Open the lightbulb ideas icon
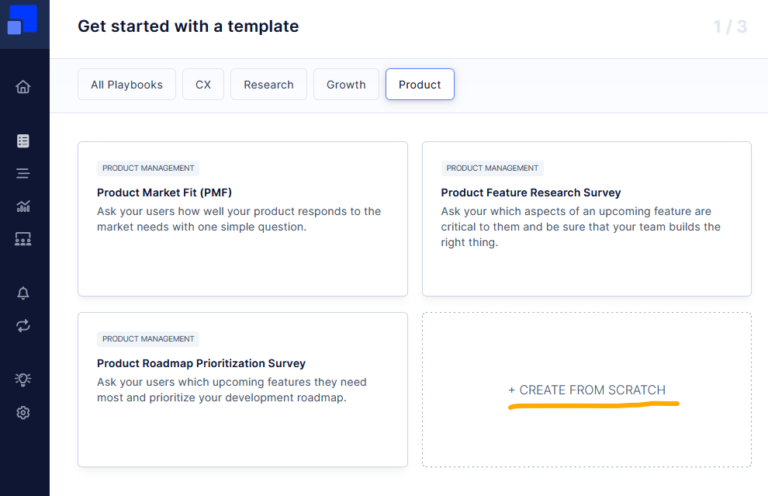This screenshot has width=768, height=496. coord(23,380)
